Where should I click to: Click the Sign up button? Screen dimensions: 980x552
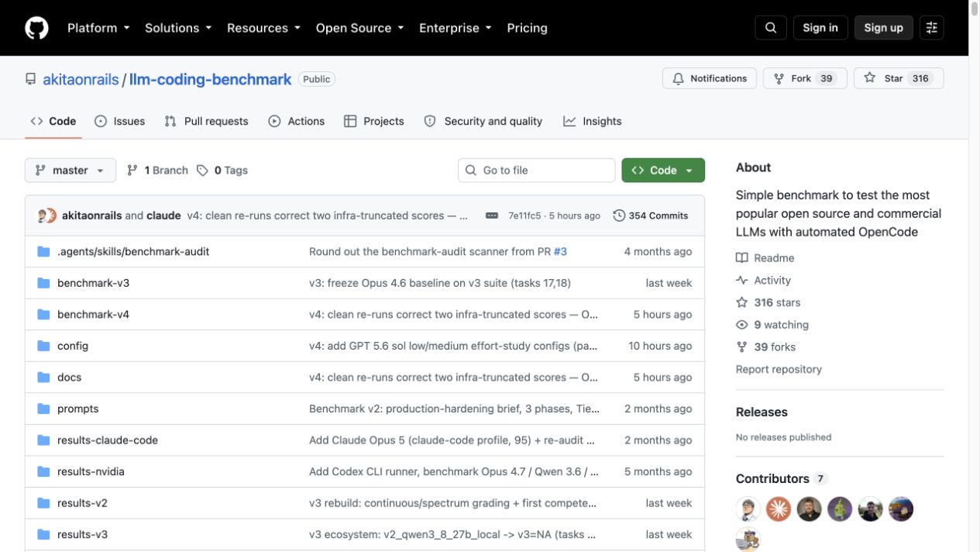[884, 28]
